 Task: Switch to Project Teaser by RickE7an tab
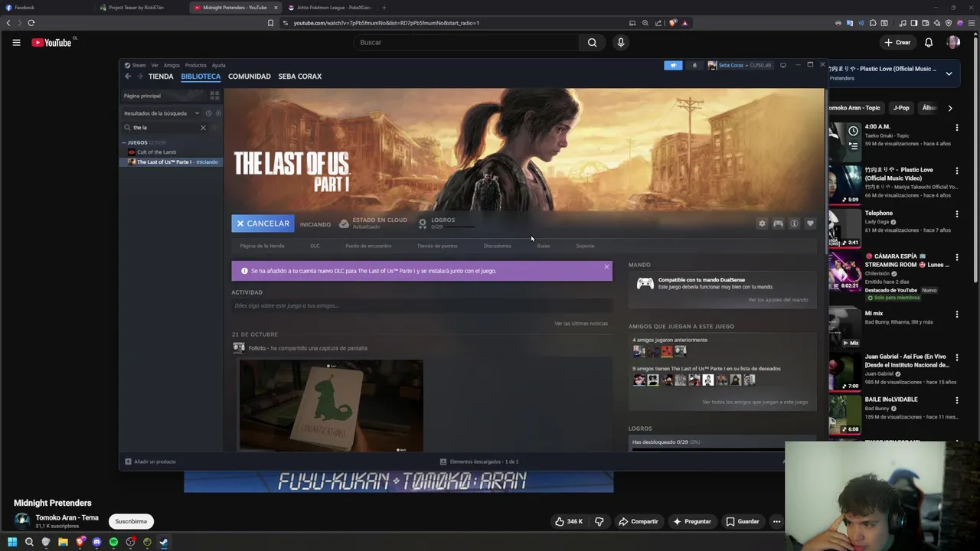point(142,8)
